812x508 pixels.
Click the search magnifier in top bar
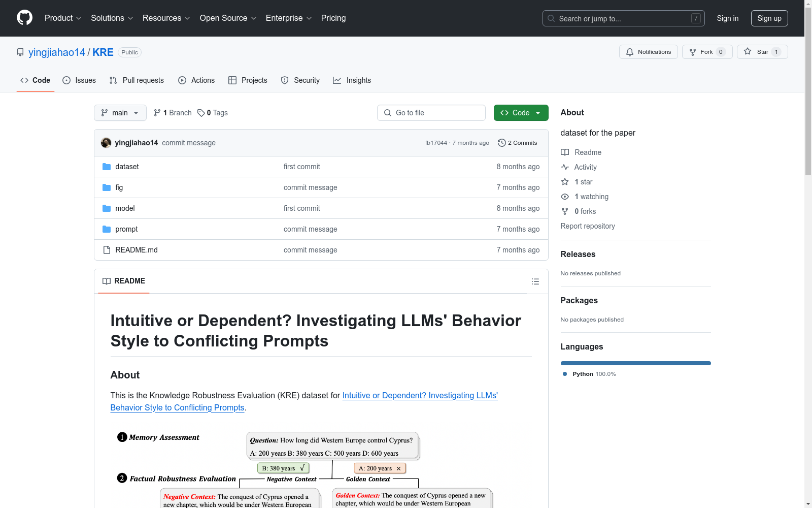pos(551,18)
